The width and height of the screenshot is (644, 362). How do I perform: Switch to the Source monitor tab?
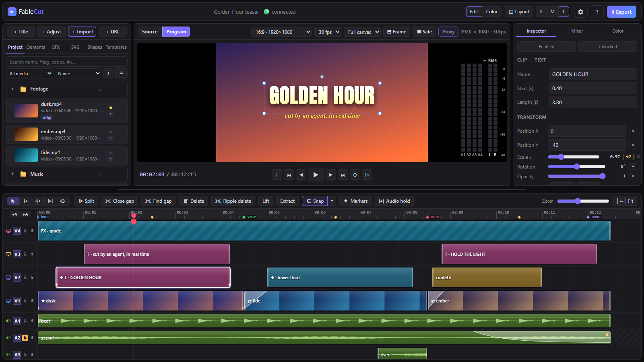[x=150, y=32]
